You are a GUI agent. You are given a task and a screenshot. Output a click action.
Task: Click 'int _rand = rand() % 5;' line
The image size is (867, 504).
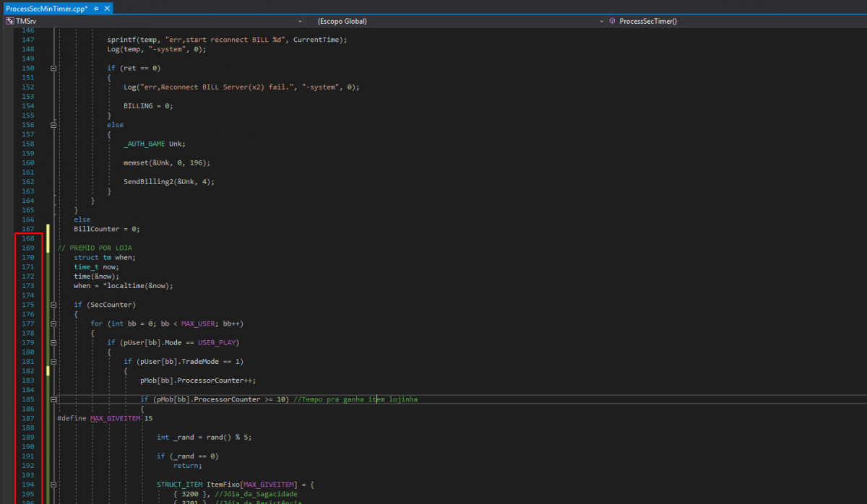pyautogui.click(x=204, y=437)
